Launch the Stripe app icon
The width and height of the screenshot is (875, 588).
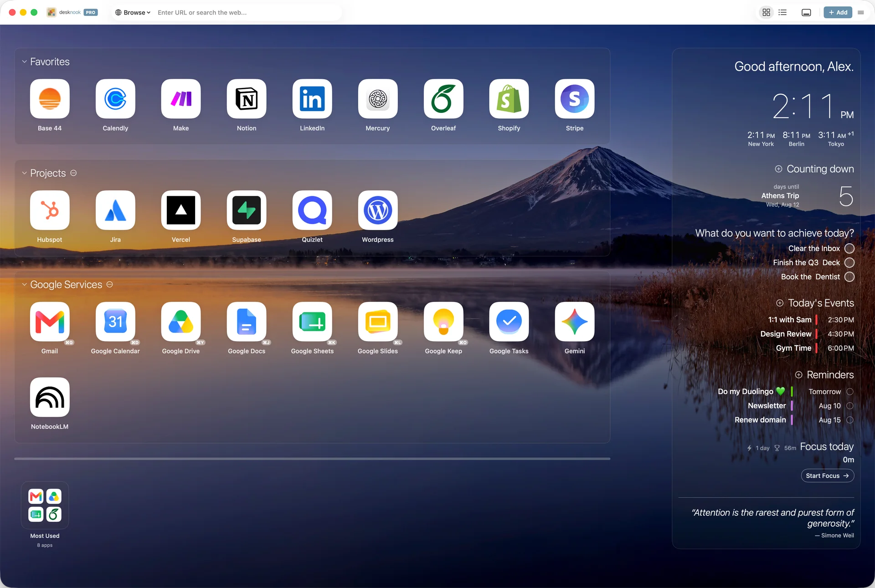tap(575, 99)
